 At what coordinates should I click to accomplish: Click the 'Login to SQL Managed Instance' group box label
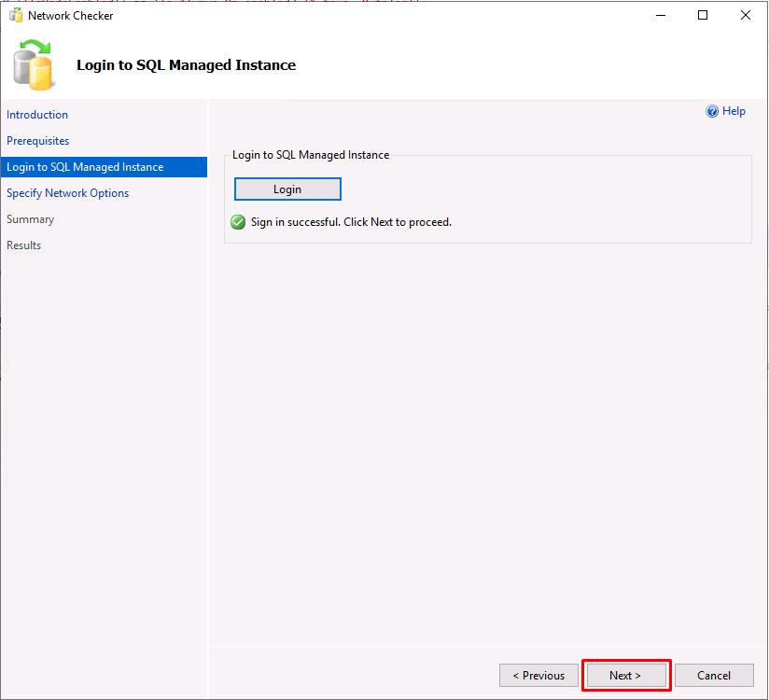click(x=311, y=155)
